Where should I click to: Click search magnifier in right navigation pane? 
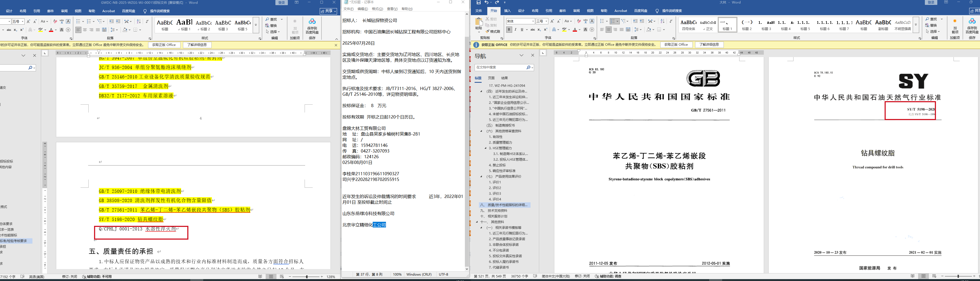pyautogui.click(x=528, y=67)
